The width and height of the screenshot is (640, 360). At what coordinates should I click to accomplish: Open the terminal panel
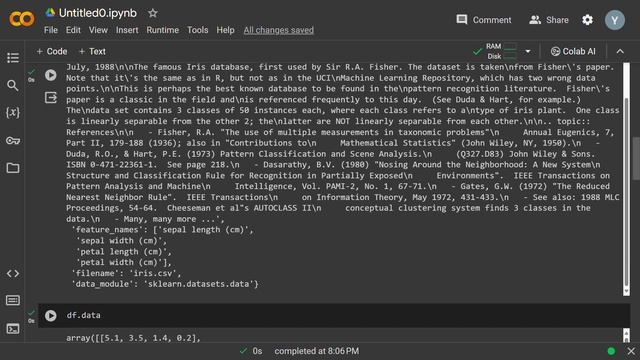click(x=13, y=329)
